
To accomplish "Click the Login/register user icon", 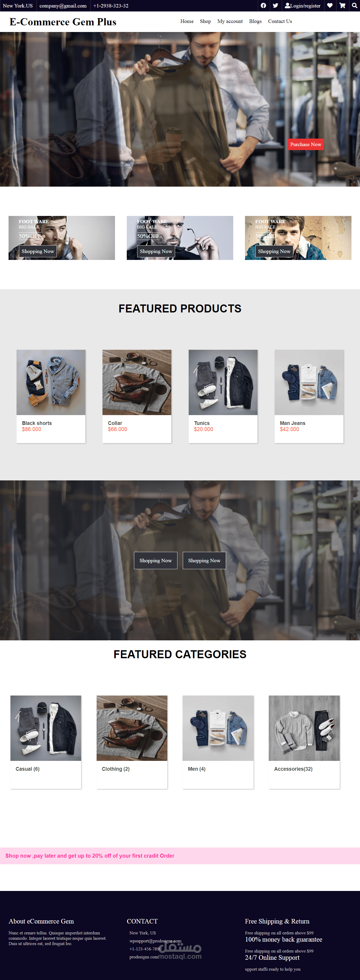I will [288, 6].
